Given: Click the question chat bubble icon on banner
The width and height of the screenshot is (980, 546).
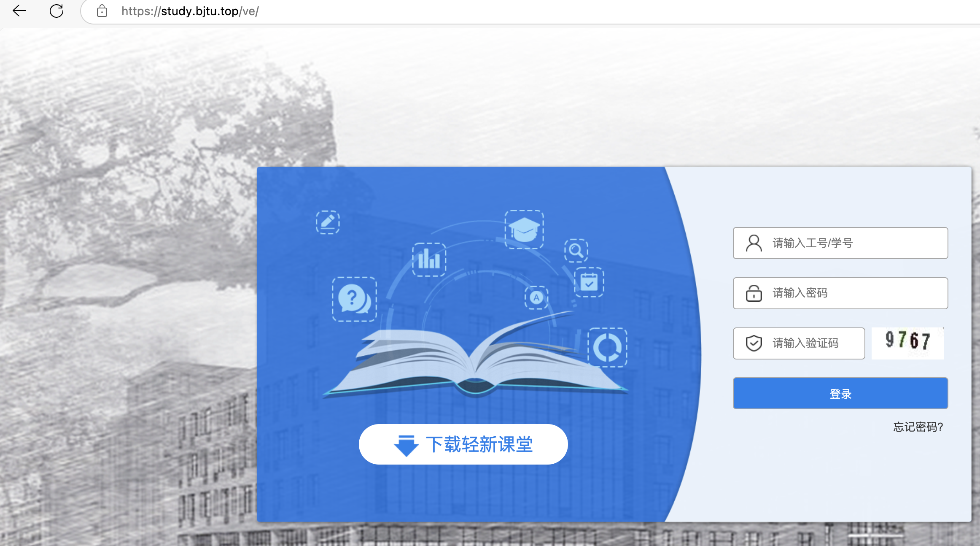Looking at the screenshot, I should (x=354, y=299).
